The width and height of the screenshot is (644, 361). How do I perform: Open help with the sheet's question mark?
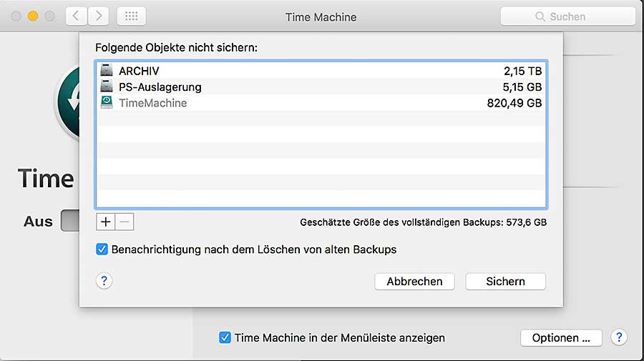coord(104,281)
